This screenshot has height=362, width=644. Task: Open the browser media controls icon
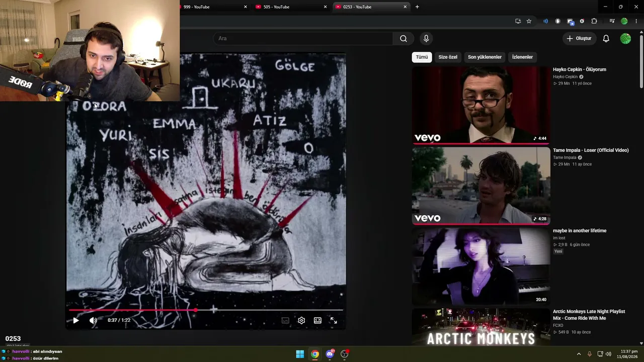pyautogui.click(x=612, y=21)
